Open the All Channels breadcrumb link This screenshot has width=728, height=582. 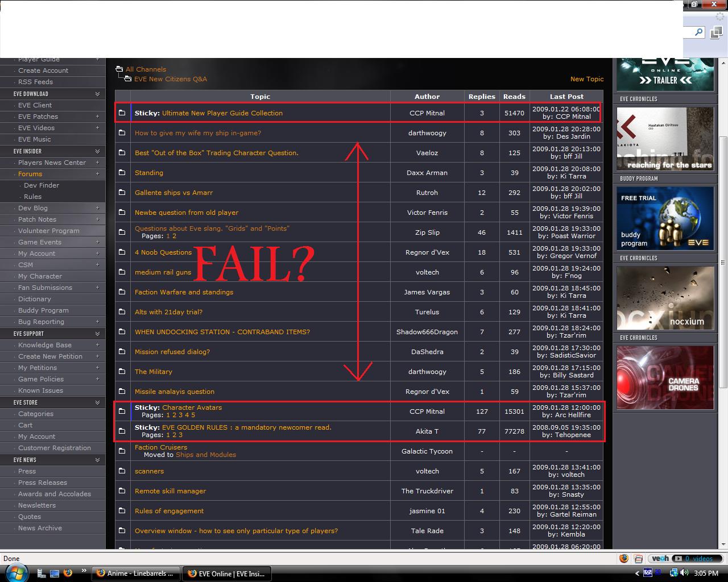pos(146,69)
